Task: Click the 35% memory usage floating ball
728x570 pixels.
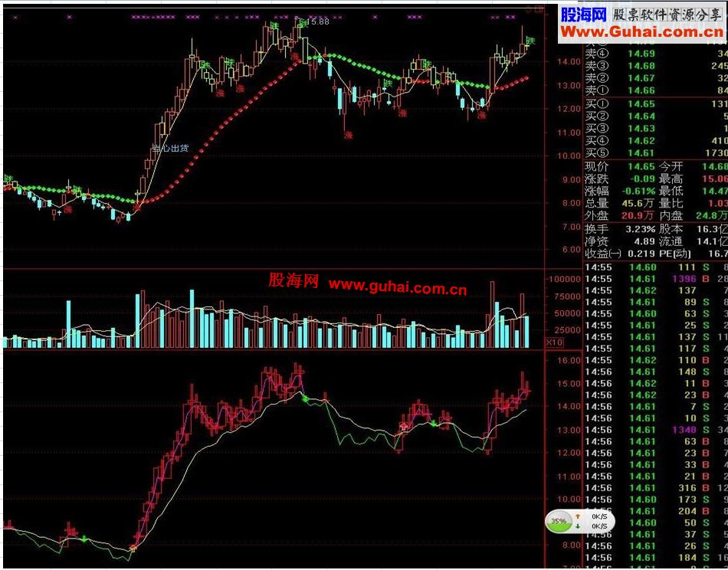Action: (x=558, y=521)
